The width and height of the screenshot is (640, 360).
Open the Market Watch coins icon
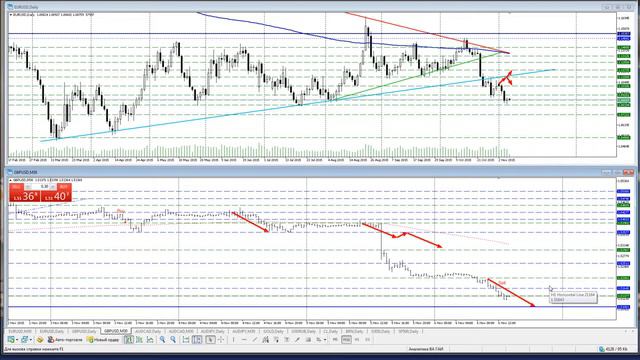click(x=40, y=340)
